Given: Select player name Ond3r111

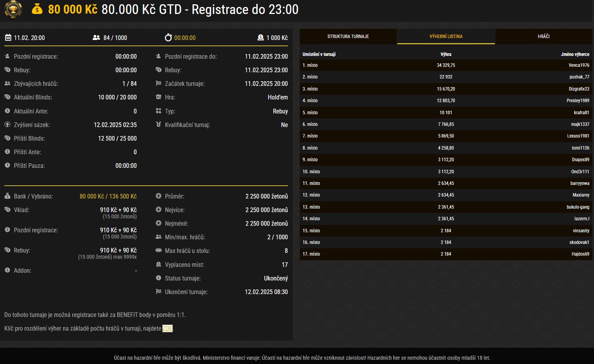Looking at the screenshot, I should pyautogui.click(x=580, y=172).
